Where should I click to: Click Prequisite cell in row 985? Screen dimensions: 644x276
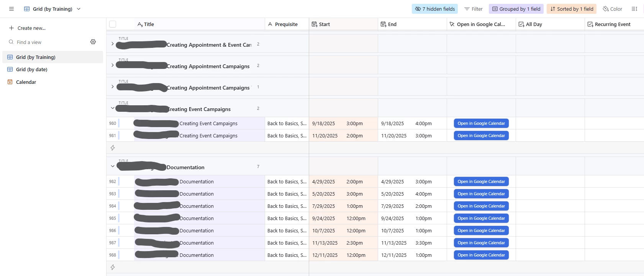click(x=287, y=218)
